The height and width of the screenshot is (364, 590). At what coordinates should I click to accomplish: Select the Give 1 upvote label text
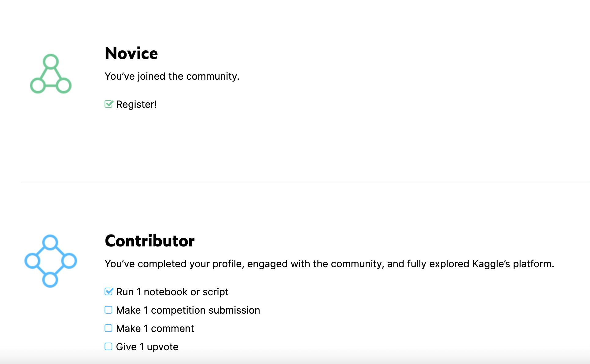pyautogui.click(x=147, y=347)
